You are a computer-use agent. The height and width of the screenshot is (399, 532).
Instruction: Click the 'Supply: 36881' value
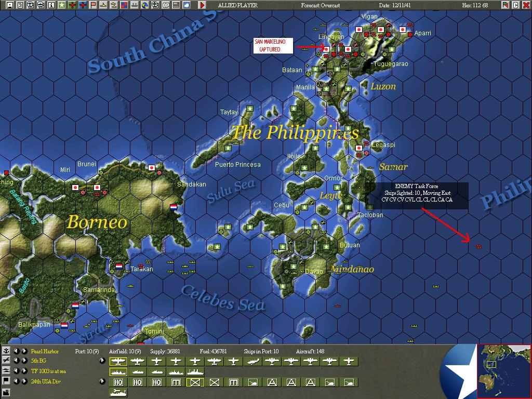[x=165, y=351]
